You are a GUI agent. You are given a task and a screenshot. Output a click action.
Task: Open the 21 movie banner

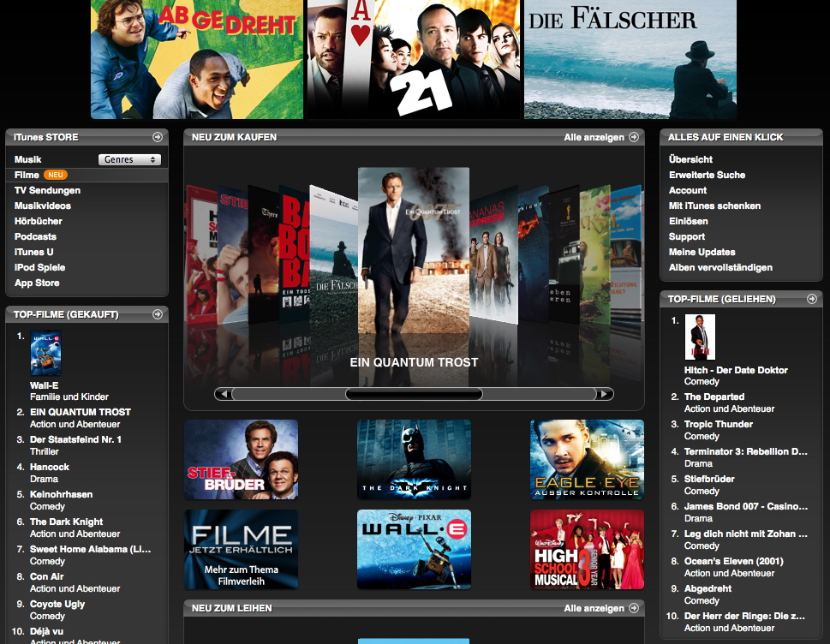pyautogui.click(x=414, y=59)
